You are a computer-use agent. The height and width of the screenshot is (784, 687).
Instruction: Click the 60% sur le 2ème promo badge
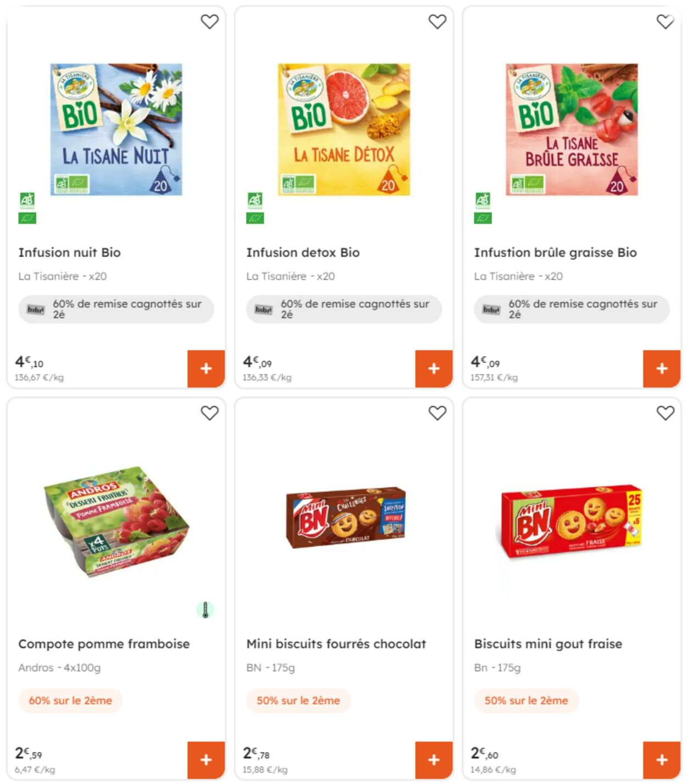(70, 700)
